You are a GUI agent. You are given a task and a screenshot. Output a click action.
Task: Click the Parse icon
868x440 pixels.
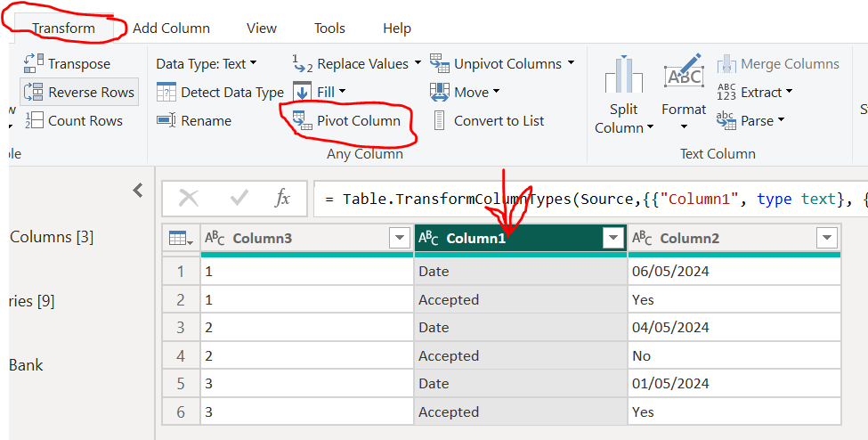point(726,120)
